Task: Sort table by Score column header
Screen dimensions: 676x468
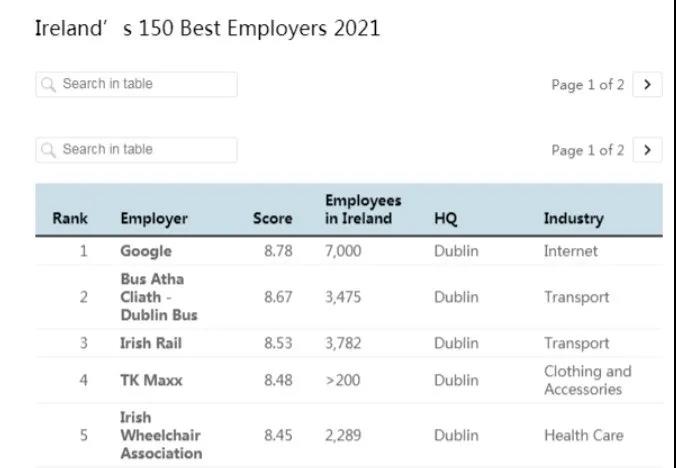Action: (x=272, y=218)
